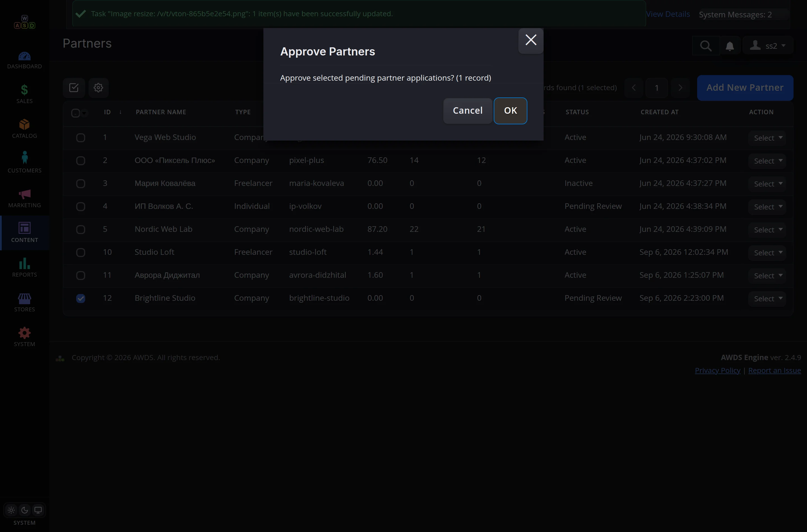Close the Approve Partners dialog with X
The image size is (807, 532).
[x=531, y=40]
